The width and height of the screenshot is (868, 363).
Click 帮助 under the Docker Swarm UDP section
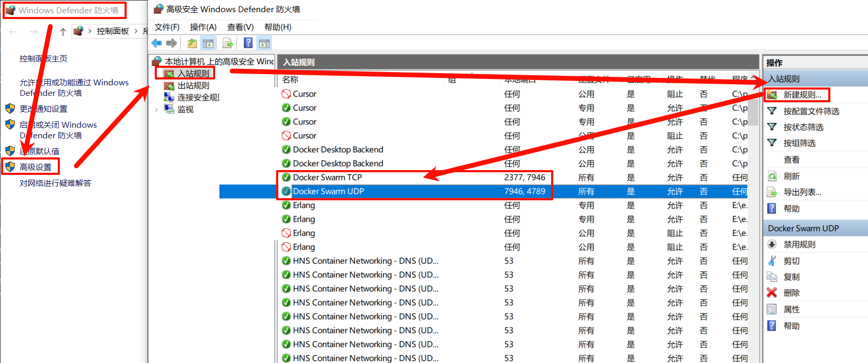click(x=792, y=326)
